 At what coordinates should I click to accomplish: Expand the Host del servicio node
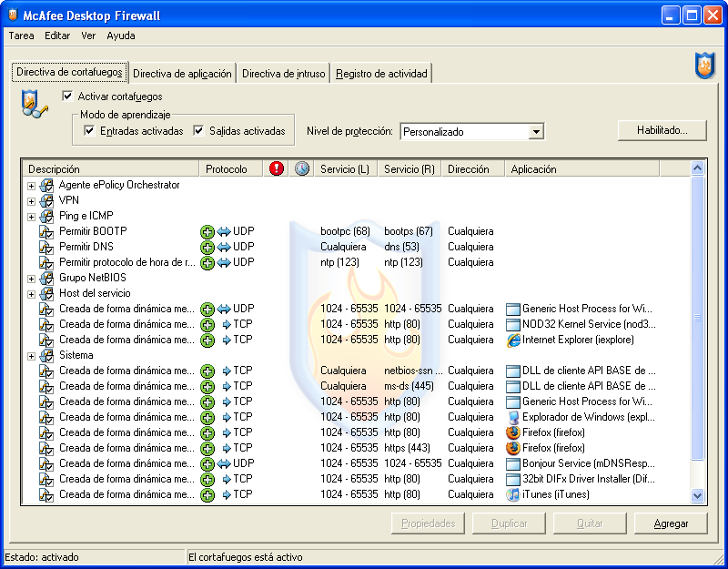(x=31, y=294)
